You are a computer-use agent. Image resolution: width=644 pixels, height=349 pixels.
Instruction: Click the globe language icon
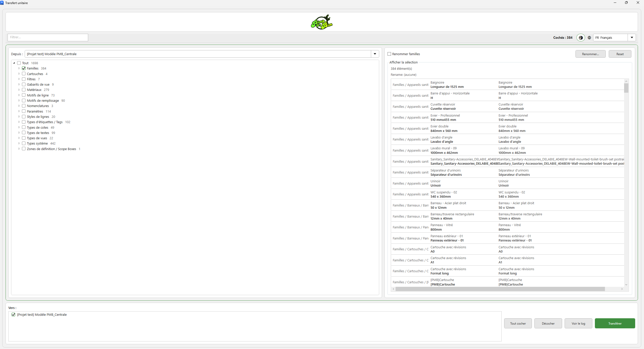tap(589, 38)
